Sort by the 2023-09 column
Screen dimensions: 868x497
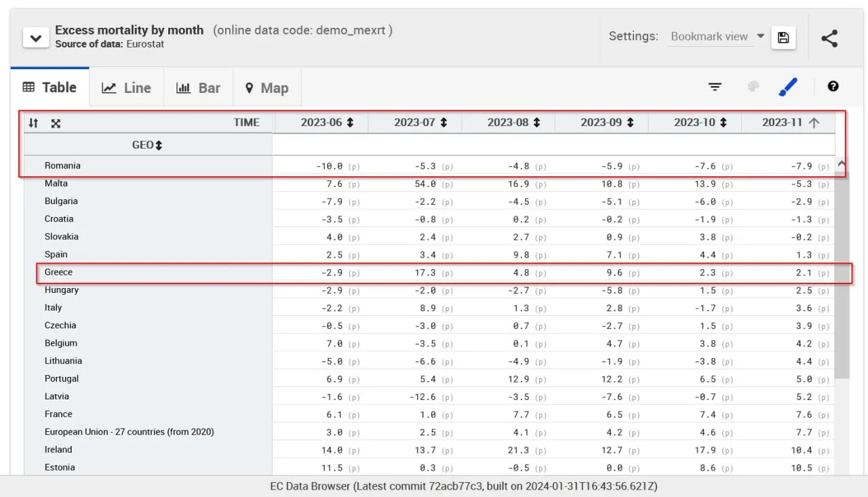[x=630, y=123]
